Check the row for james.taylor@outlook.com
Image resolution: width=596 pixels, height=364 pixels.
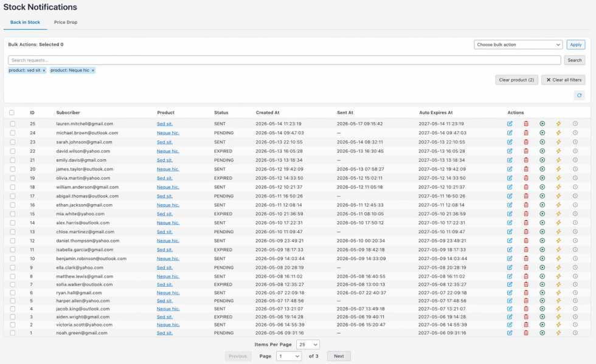tap(12, 169)
